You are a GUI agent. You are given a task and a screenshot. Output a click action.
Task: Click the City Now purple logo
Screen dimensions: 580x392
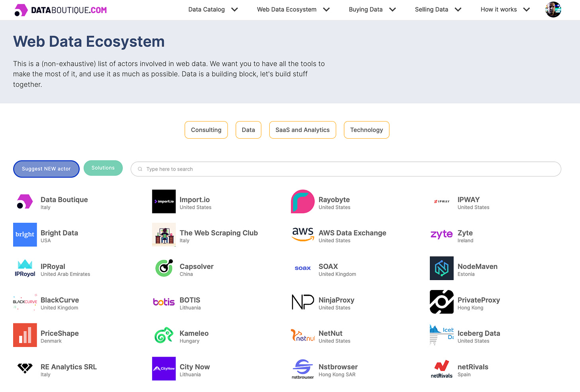[x=164, y=368]
